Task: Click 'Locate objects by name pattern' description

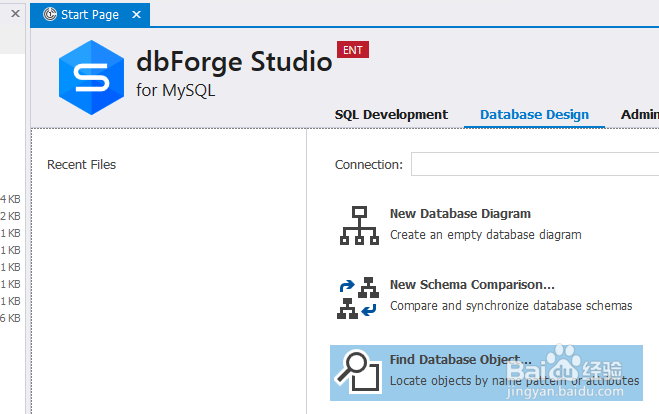Action: (514, 381)
